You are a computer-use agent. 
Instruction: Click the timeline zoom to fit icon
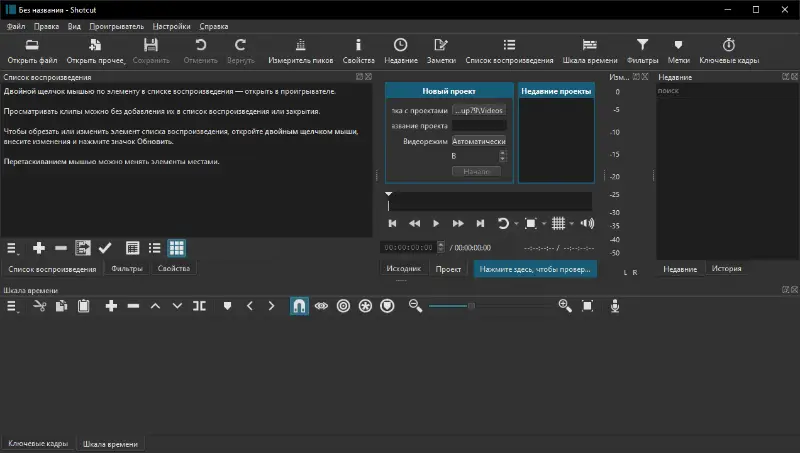coord(587,306)
